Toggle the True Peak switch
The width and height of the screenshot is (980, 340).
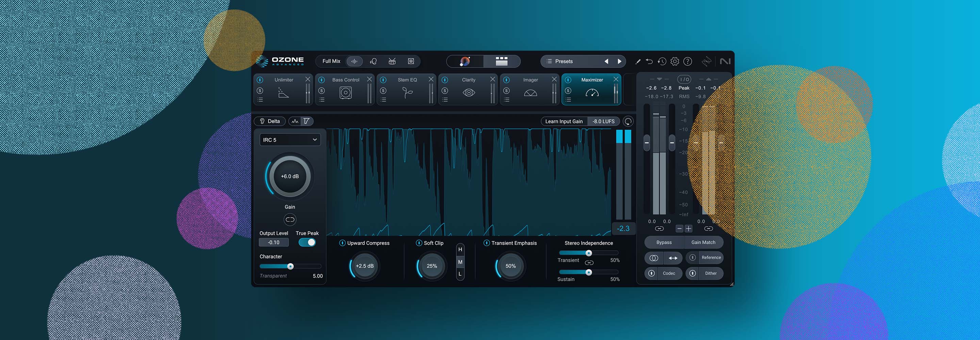point(307,242)
